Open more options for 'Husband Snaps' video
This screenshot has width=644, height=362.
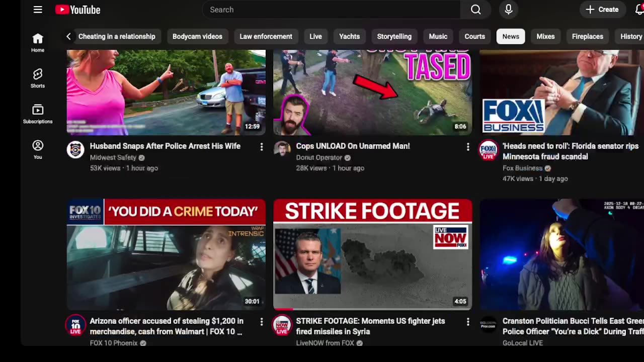pyautogui.click(x=261, y=147)
